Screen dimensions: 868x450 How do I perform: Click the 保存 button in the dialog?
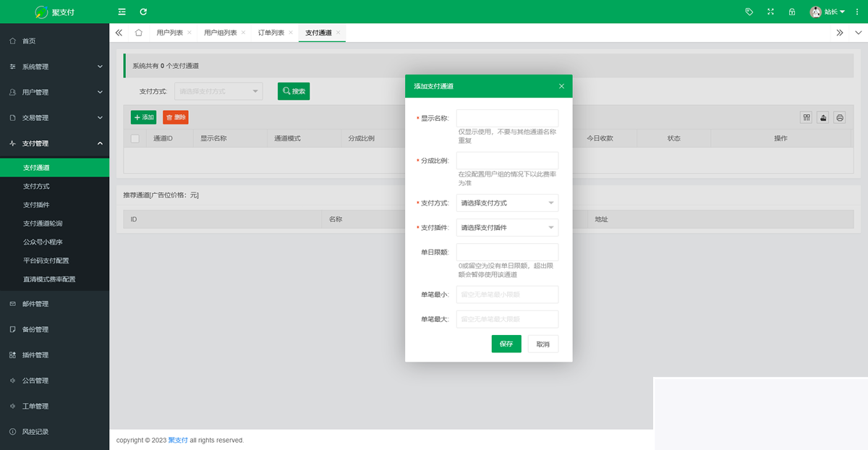pos(506,344)
